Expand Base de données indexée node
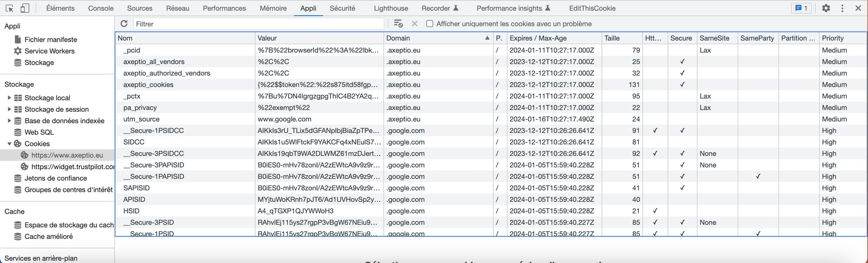 pos(9,121)
